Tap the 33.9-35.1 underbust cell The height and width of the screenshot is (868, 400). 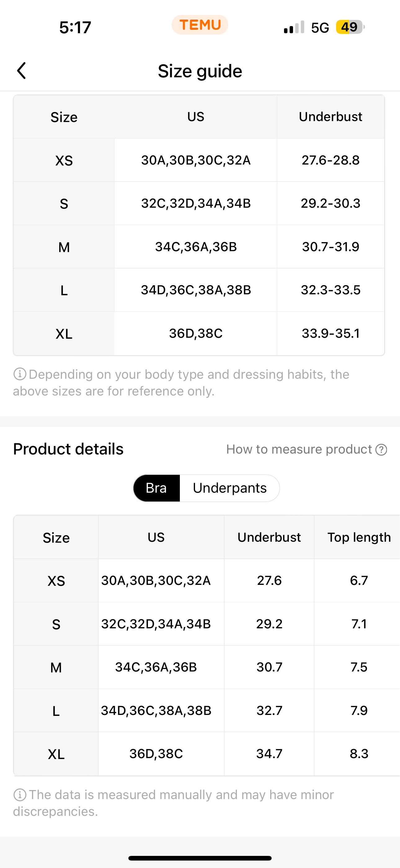(331, 333)
